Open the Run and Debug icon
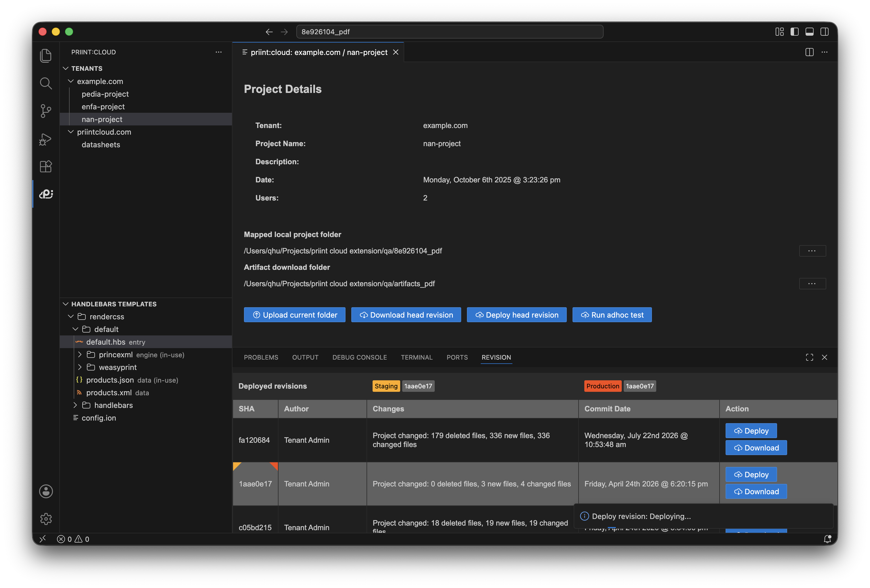 pos(46,139)
